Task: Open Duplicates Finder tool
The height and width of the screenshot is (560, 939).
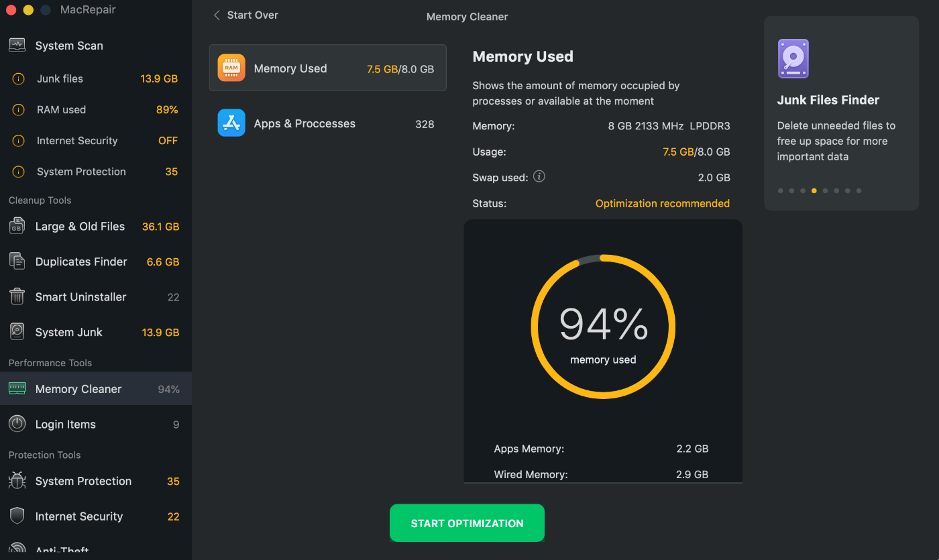Action: click(x=96, y=262)
